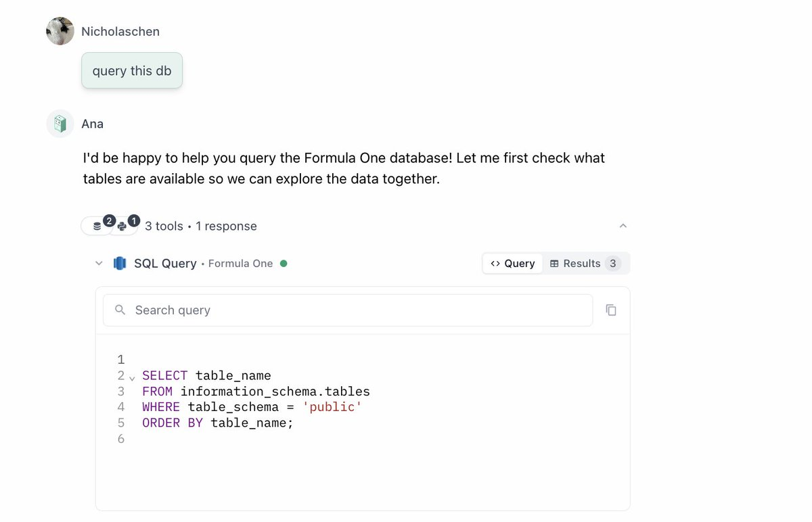The image size is (812, 522).
Task: Copy the SQL query using the copy icon
Action: (611, 310)
